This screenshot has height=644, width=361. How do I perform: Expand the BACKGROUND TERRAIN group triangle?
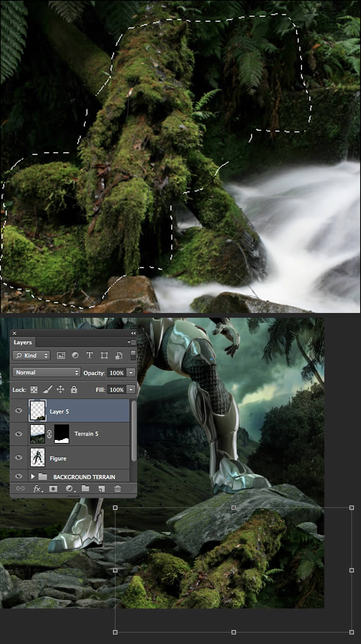(x=33, y=477)
